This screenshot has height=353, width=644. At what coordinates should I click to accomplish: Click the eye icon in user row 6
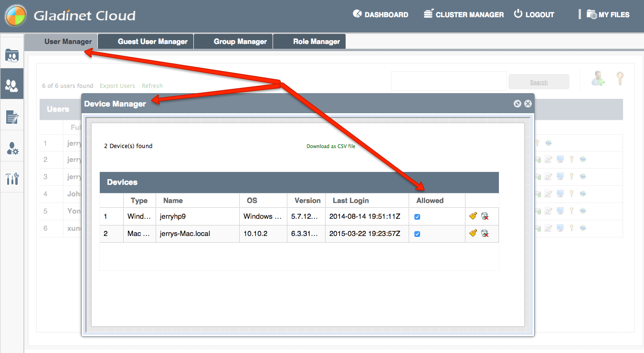[583, 228]
